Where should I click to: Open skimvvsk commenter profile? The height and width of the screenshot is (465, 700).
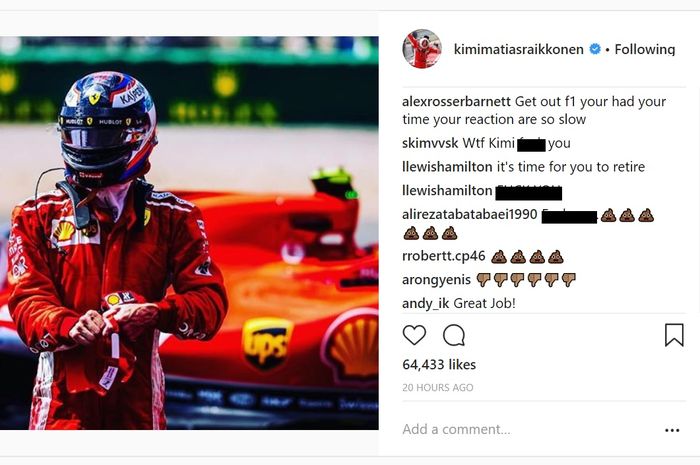430,143
